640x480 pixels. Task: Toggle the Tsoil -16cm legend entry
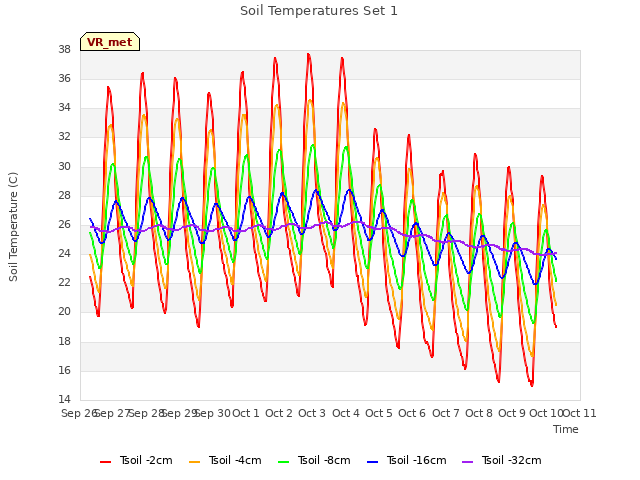click(407, 460)
